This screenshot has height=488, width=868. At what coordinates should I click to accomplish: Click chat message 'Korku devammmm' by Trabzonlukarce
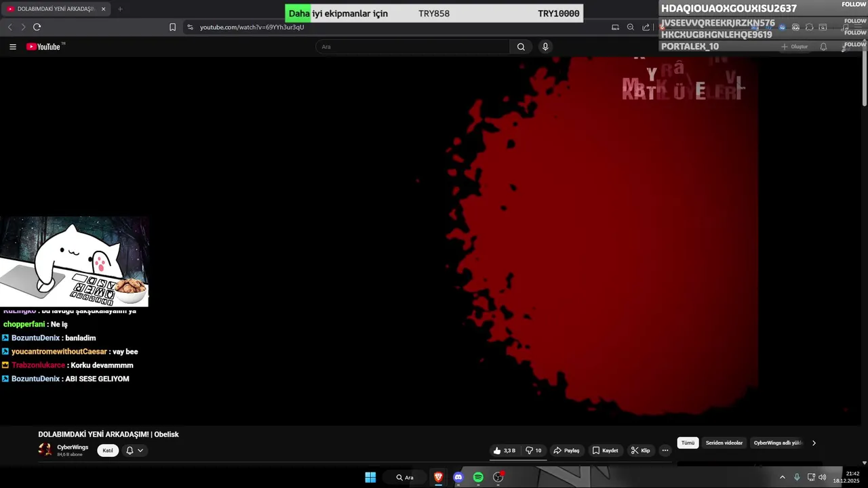[x=102, y=365]
